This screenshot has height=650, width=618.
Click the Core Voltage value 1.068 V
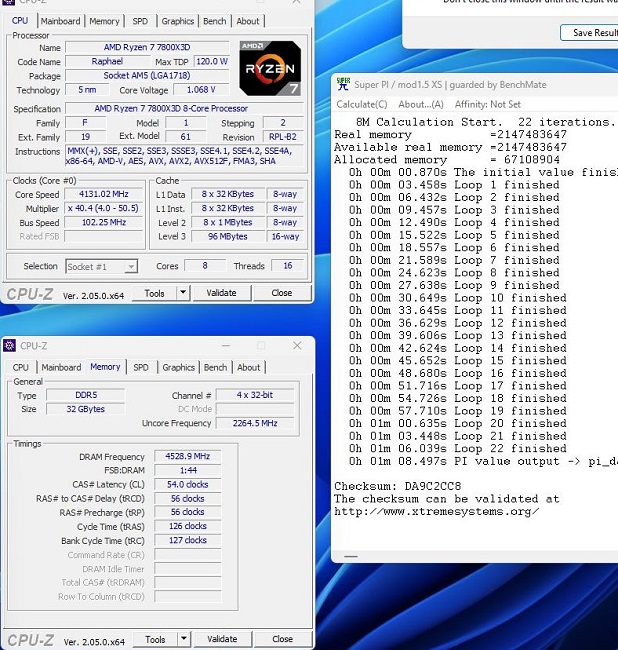coord(201,90)
